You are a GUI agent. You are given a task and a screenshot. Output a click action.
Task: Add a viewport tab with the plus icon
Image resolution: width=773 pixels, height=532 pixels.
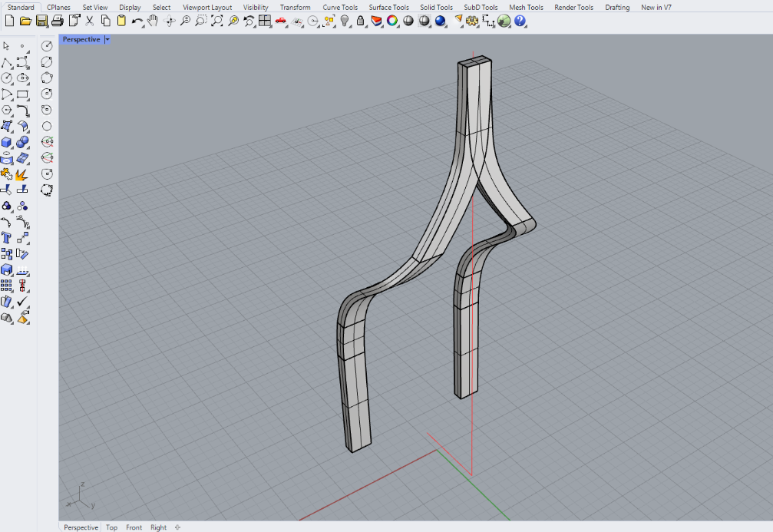(x=178, y=527)
